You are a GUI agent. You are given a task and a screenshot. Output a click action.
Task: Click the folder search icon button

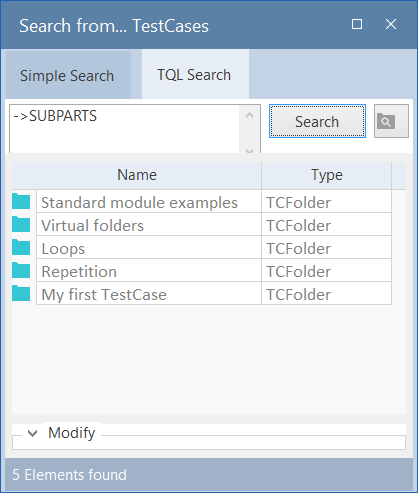pos(391,121)
